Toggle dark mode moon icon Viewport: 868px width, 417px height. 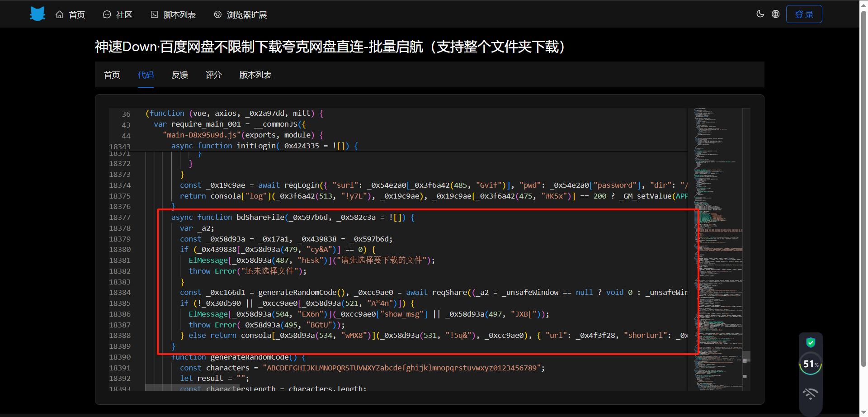click(760, 14)
